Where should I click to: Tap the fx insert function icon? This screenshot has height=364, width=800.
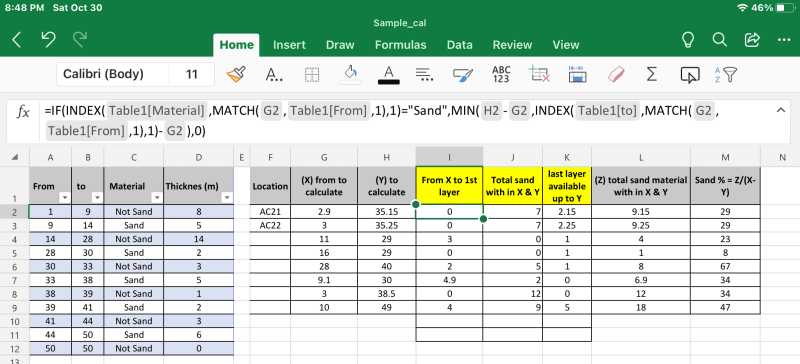tap(23, 112)
